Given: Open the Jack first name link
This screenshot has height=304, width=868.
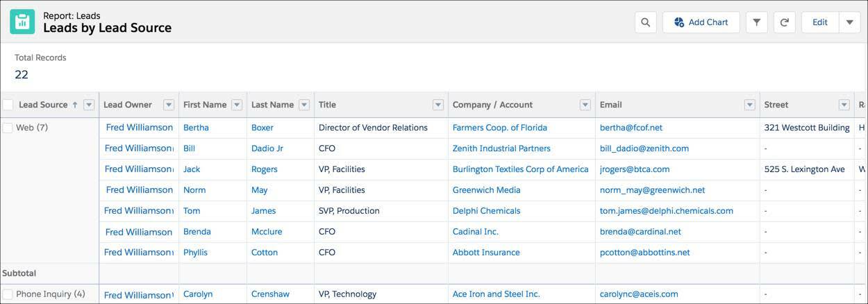Looking at the screenshot, I should click(x=192, y=169).
